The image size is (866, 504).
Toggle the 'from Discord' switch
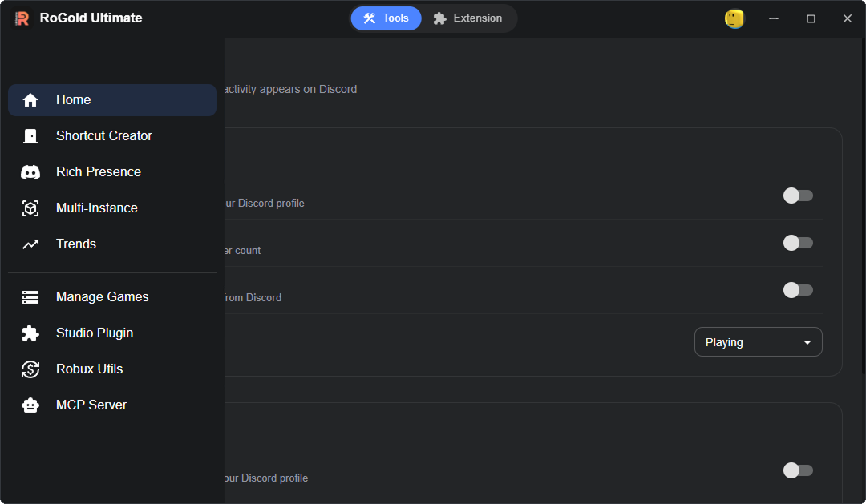pyautogui.click(x=798, y=290)
